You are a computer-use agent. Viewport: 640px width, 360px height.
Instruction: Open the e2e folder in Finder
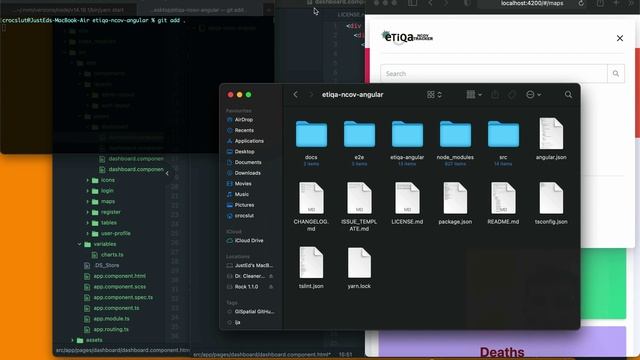coord(359,134)
